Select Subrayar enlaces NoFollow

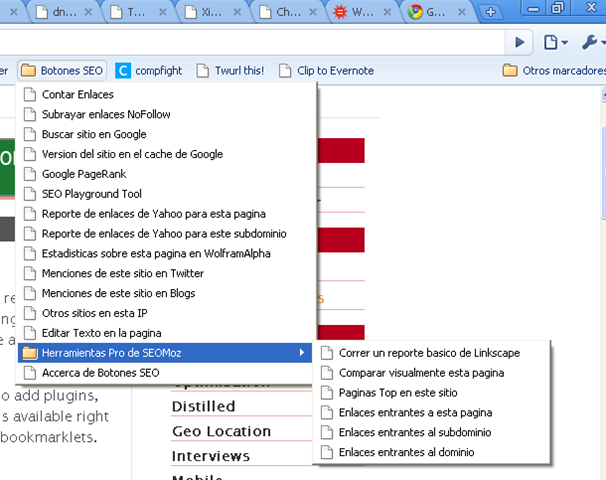pyautogui.click(x=167, y=114)
